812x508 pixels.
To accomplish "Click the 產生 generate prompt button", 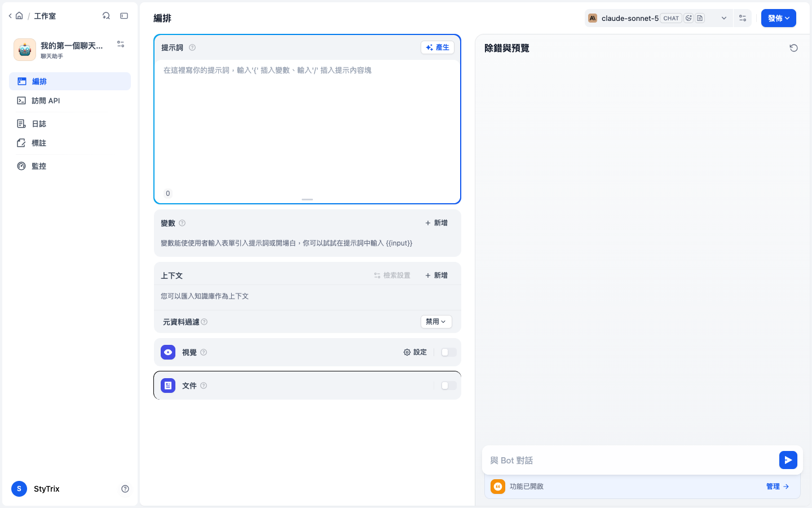I will pyautogui.click(x=438, y=47).
